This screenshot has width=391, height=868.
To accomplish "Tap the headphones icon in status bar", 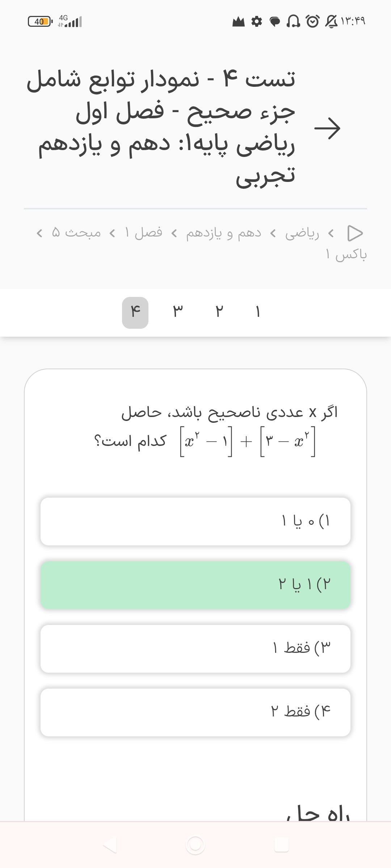I will [293, 22].
